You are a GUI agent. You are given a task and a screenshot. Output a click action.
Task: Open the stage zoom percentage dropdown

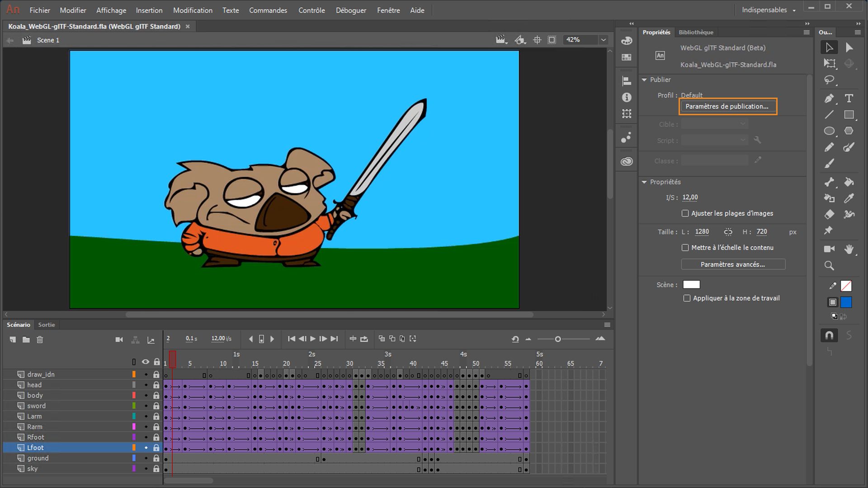click(603, 40)
